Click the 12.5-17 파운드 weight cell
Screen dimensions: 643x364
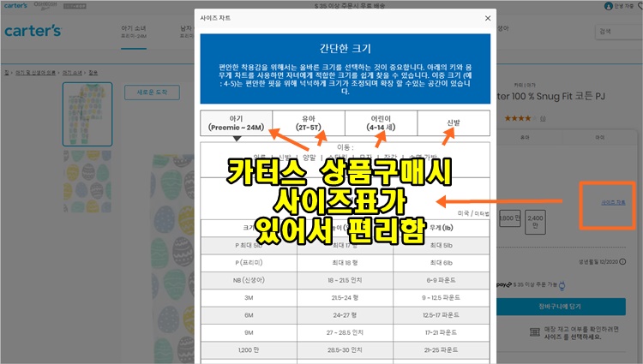[x=442, y=315]
